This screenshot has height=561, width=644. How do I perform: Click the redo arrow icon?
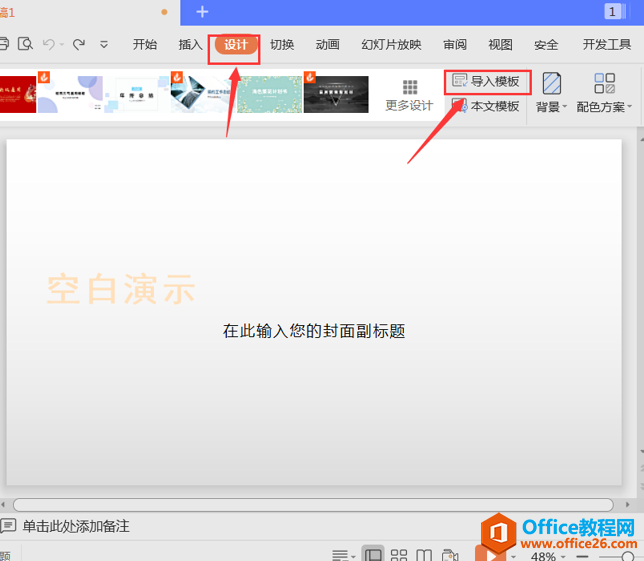pyautogui.click(x=78, y=44)
